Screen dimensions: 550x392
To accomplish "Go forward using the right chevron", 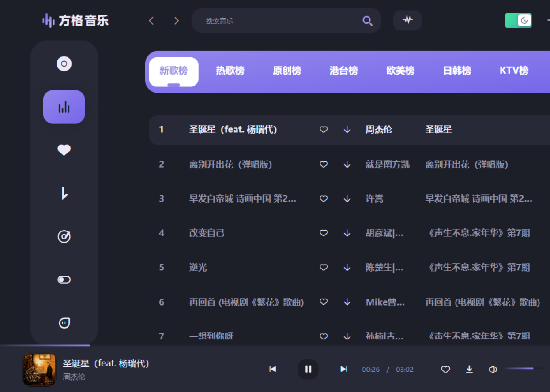I will point(176,20).
